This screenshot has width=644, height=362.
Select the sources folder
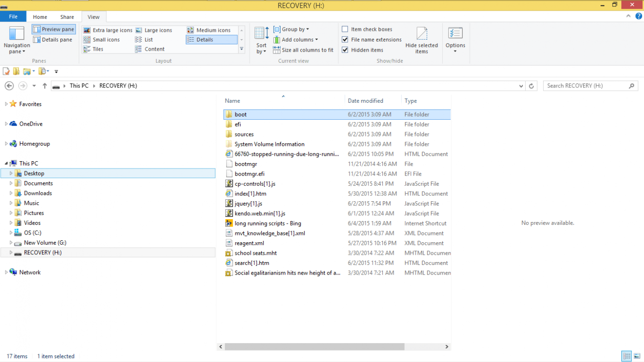[x=337, y=134]
